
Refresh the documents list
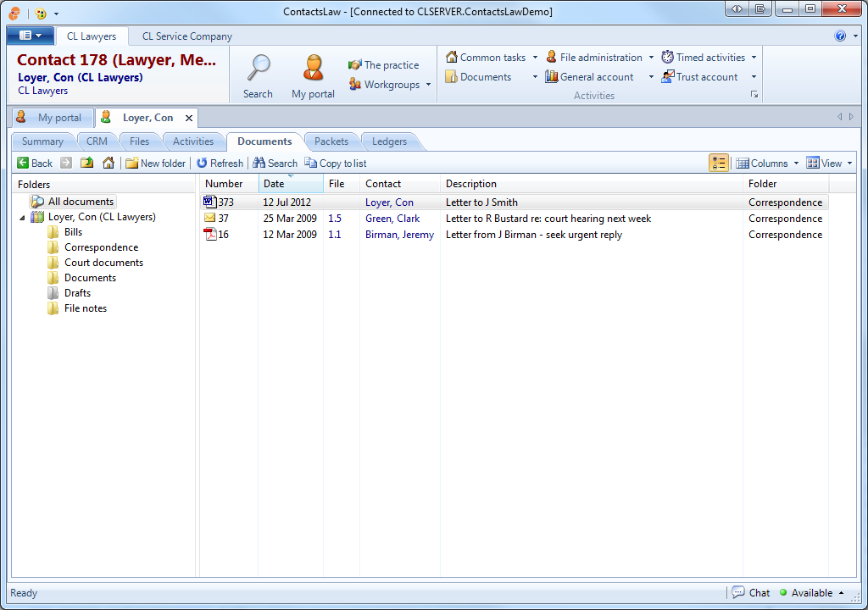pyautogui.click(x=220, y=163)
